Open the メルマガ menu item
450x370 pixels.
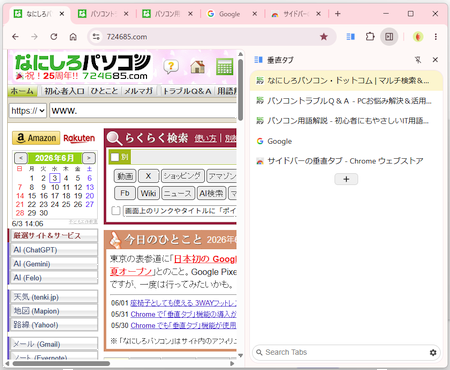pyautogui.click(x=138, y=91)
